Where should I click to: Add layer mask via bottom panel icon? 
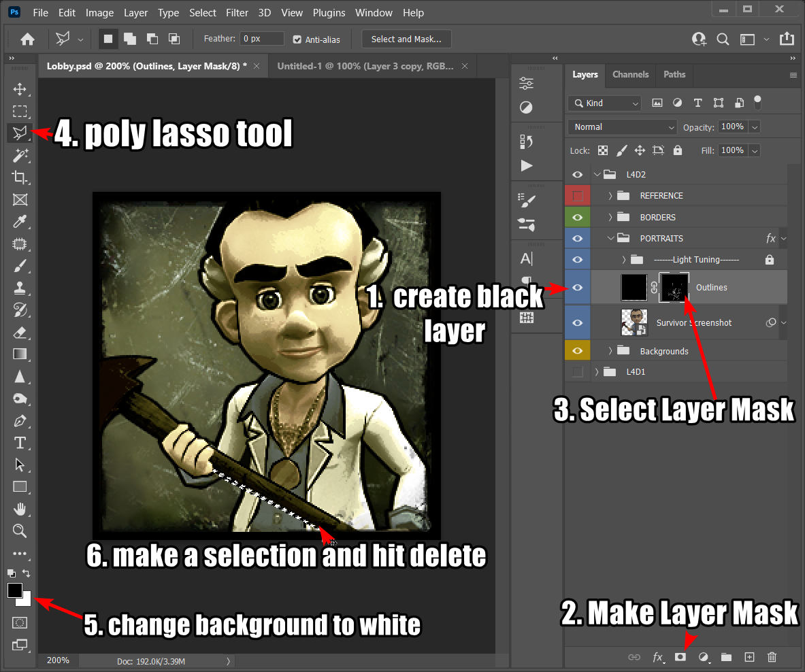point(680,657)
